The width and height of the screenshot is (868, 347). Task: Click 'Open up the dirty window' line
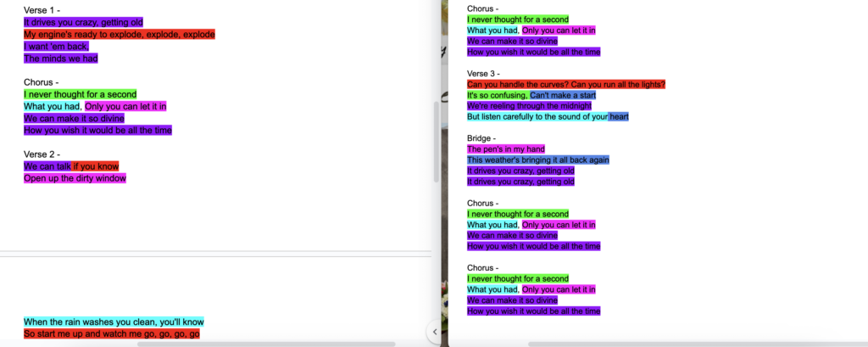(75, 179)
